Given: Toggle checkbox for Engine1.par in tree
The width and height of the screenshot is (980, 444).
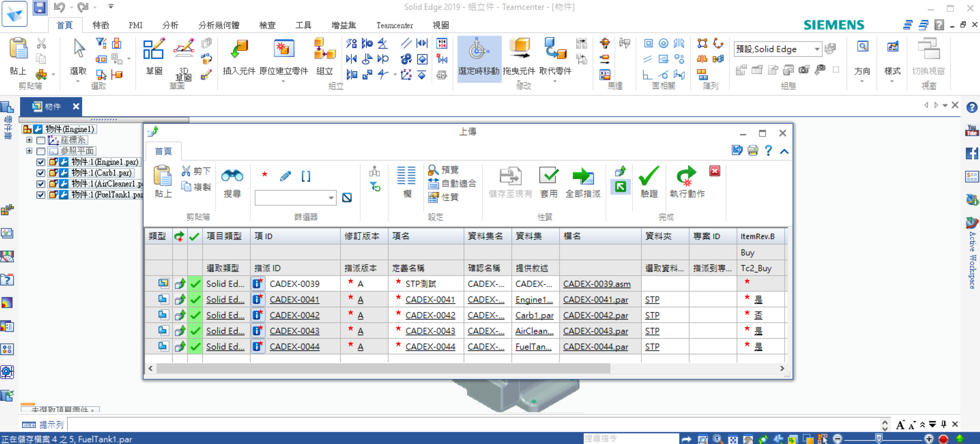Looking at the screenshot, I should [x=41, y=162].
